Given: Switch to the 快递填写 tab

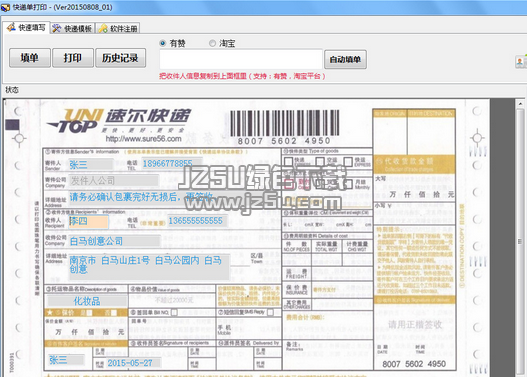Looking at the screenshot, I should coord(27,28).
